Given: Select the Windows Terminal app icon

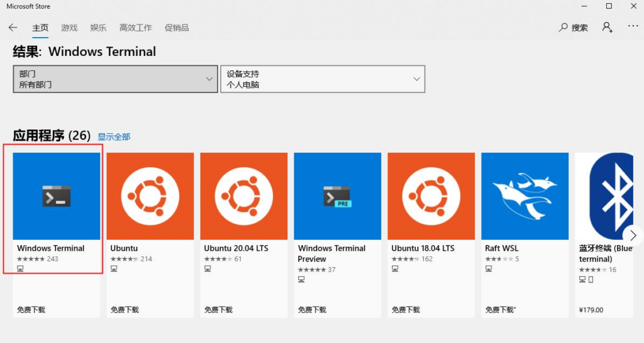Looking at the screenshot, I should tap(57, 196).
